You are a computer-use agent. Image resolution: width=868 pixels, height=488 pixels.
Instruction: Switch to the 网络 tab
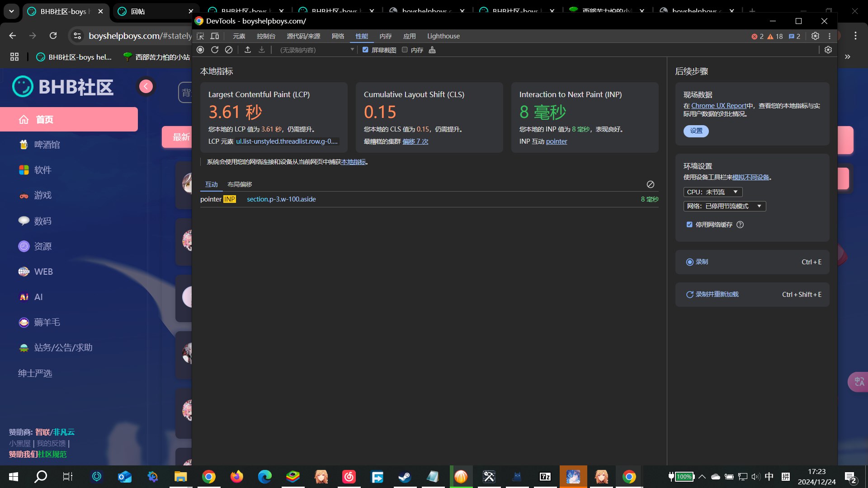338,36
